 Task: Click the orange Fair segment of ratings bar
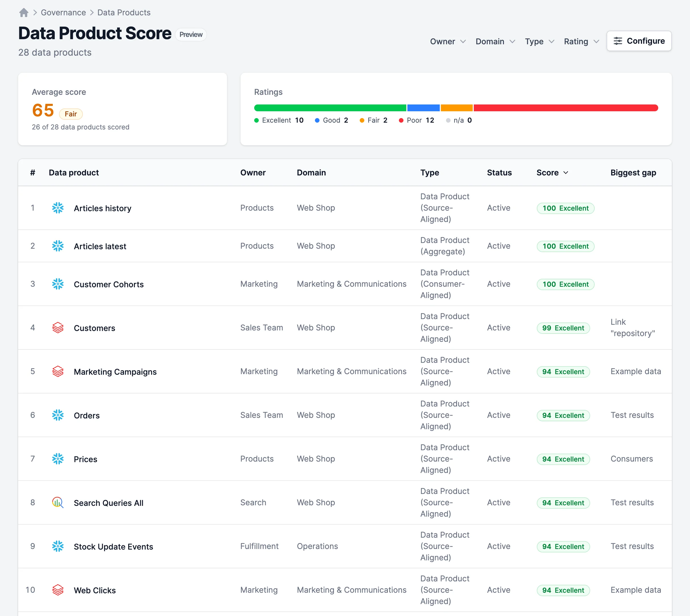click(x=457, y=108)
